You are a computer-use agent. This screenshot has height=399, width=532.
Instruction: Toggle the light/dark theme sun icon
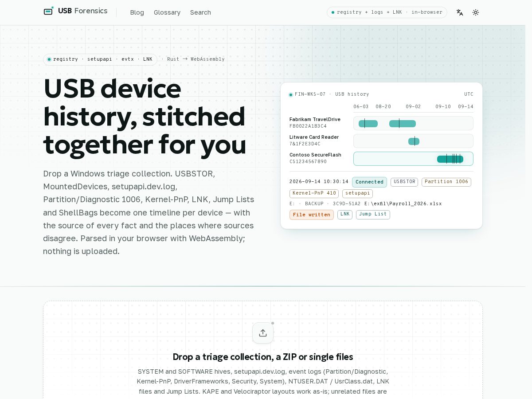[476, 12]
